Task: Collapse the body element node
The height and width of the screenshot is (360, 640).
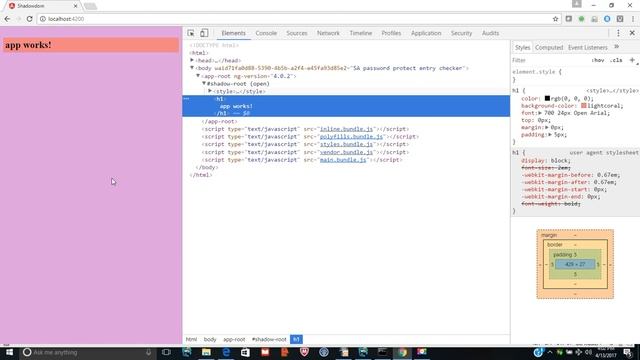Action: pyautogui.click(x=192, y=68)
